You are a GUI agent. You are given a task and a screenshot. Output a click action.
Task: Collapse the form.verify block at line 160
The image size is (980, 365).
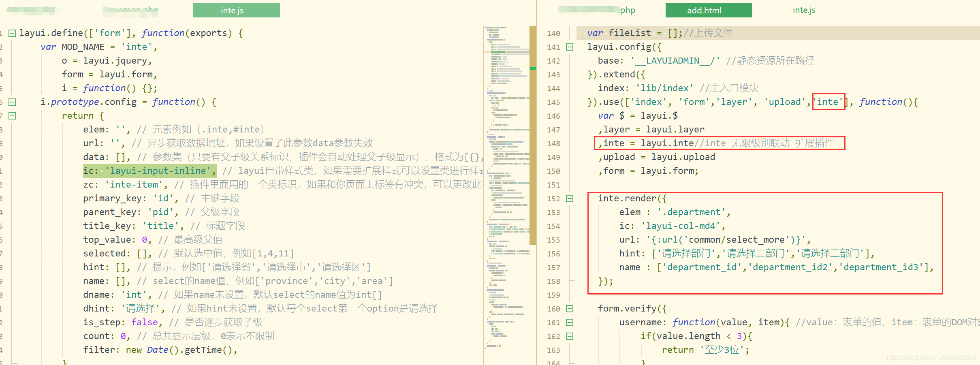pyautogui.click(x=570, y=309)
